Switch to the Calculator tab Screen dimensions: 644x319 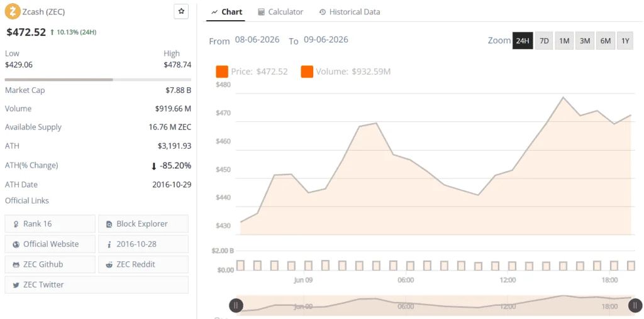point(281,12)
